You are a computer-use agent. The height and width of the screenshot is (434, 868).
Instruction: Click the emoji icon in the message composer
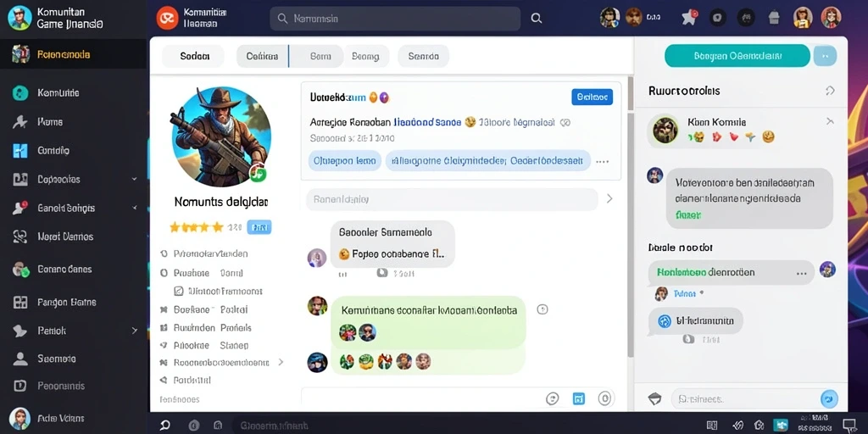coord(552,398)
